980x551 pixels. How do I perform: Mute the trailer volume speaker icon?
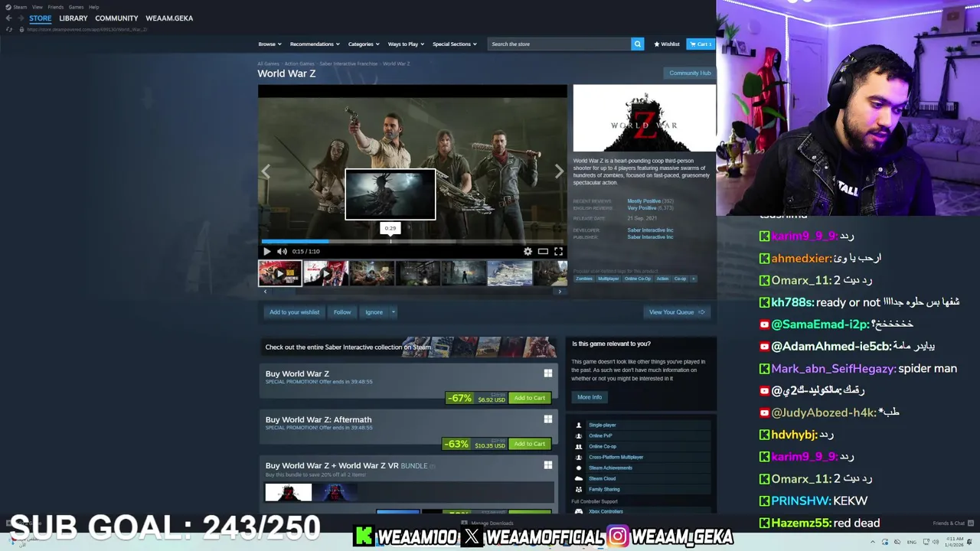tap(282, 251)
